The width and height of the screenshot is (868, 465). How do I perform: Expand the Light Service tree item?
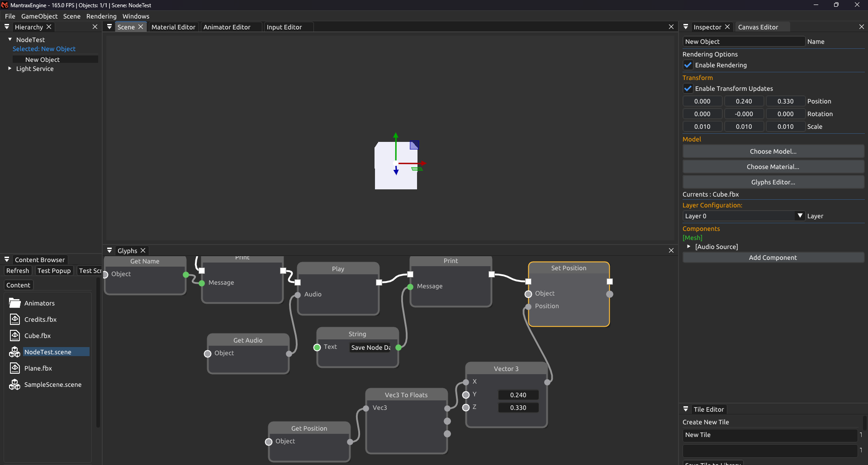9,69
